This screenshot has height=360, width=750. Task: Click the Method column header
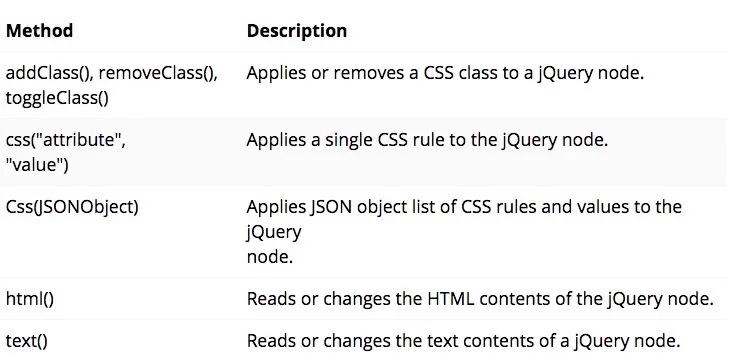click(x=39, y=31)
